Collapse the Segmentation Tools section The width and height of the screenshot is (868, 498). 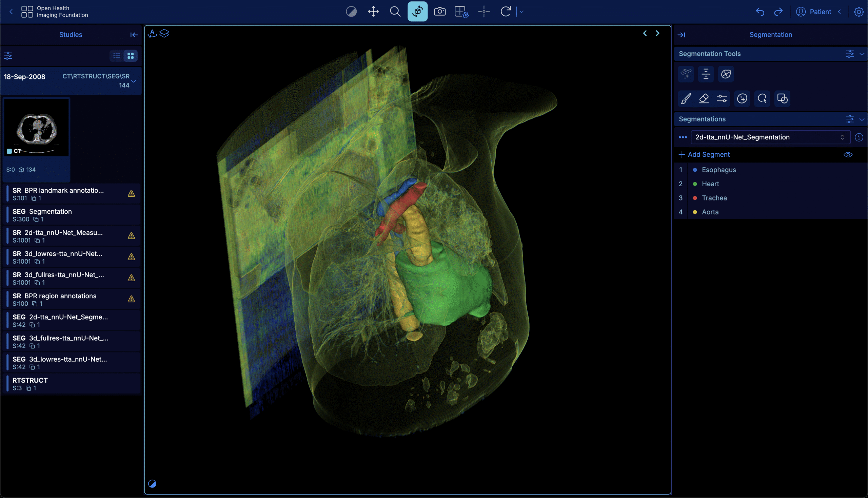tap(862, 54)
